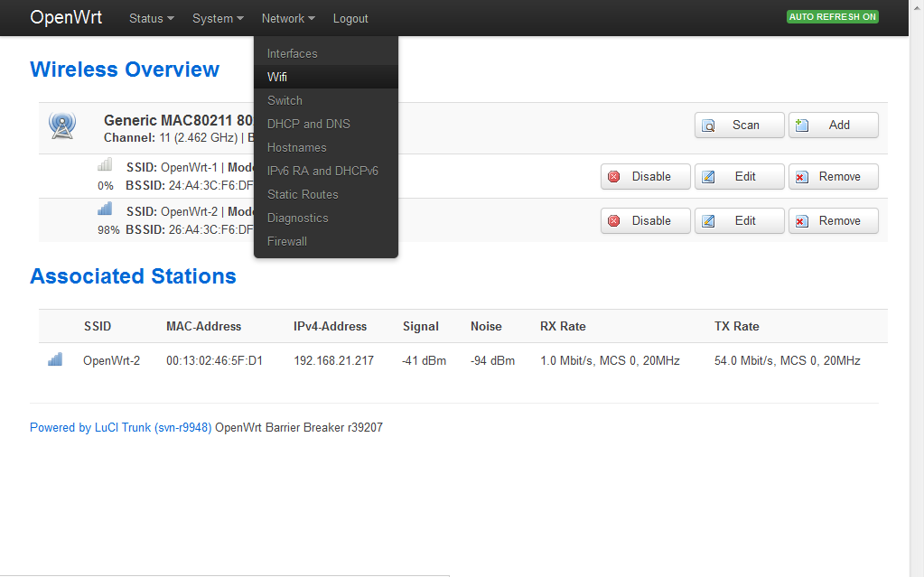
Task: Click the vertical page scrollbar
Action: pos(917,288)
